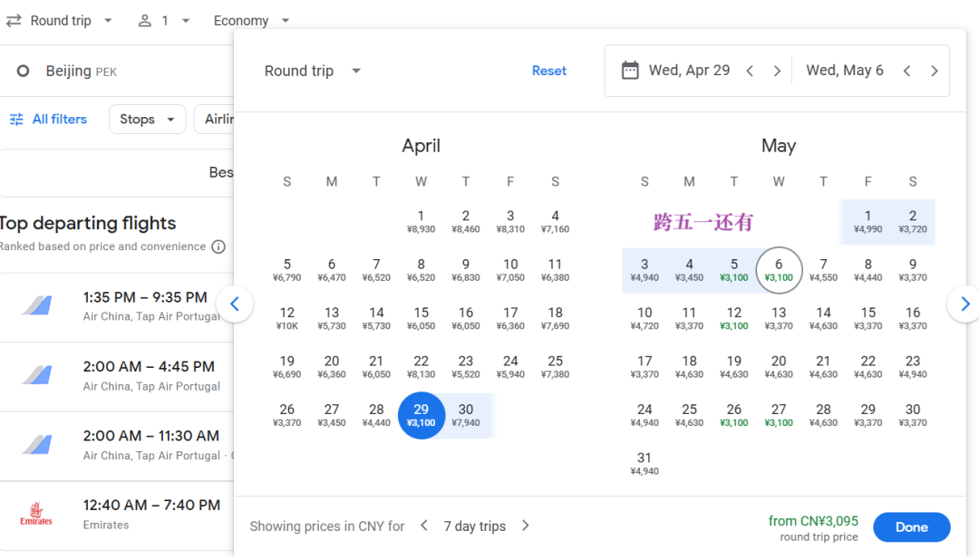
Task: Select April 26 priced ¥3,370
Action: click(x=287, y=415)
